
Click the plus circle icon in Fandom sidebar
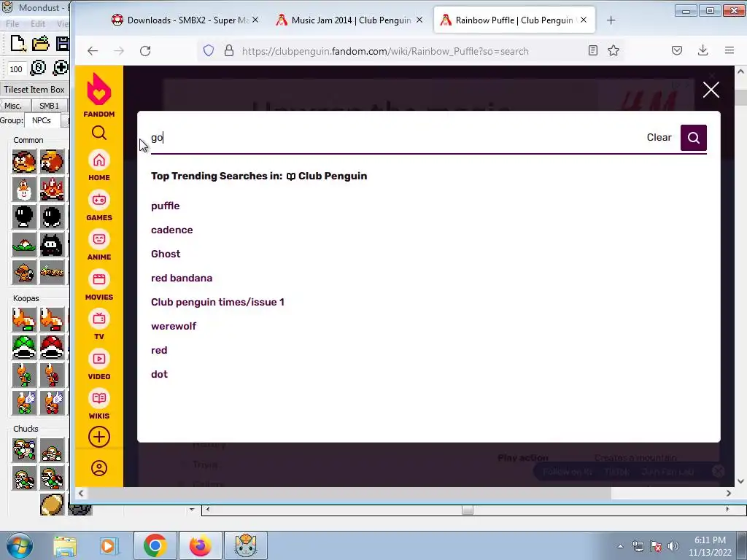(x=99, y=437)
